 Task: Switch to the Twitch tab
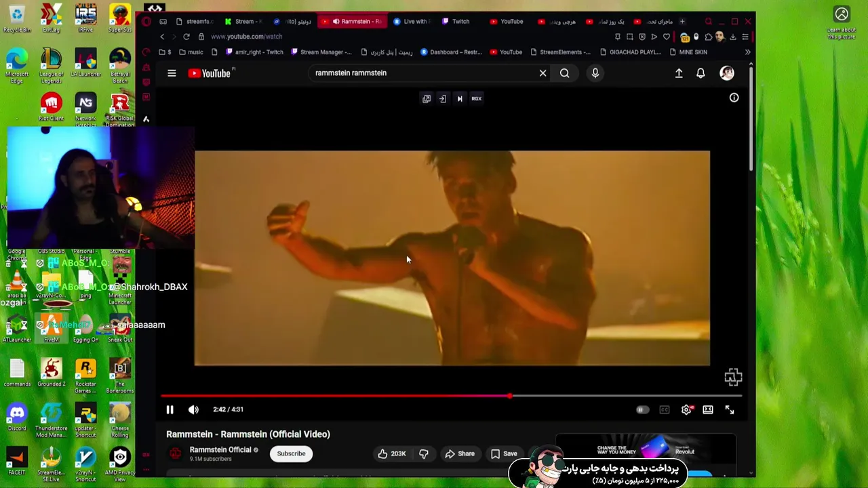[x=456, y=22]
